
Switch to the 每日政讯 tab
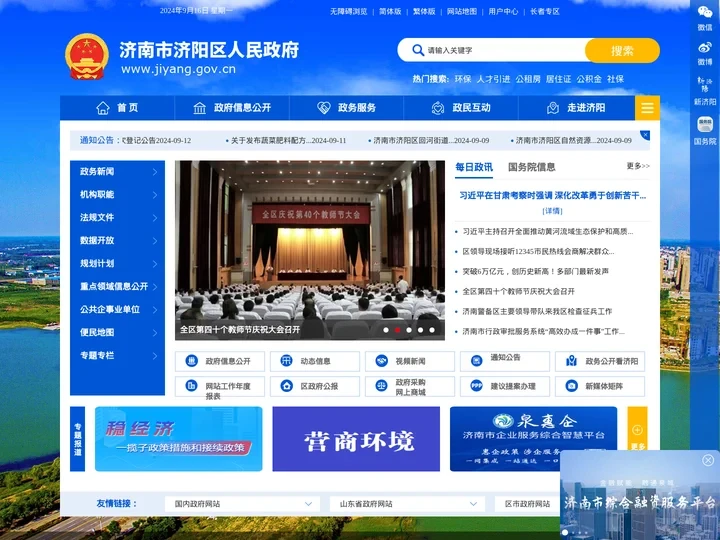pyautogui.click(x=474, y=167)
